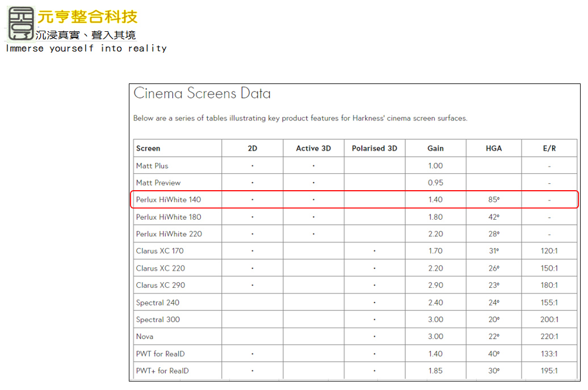
Task: Click PWT for RealD's gain 1.40
Action: pyautogui.click(x=435, y=354)
